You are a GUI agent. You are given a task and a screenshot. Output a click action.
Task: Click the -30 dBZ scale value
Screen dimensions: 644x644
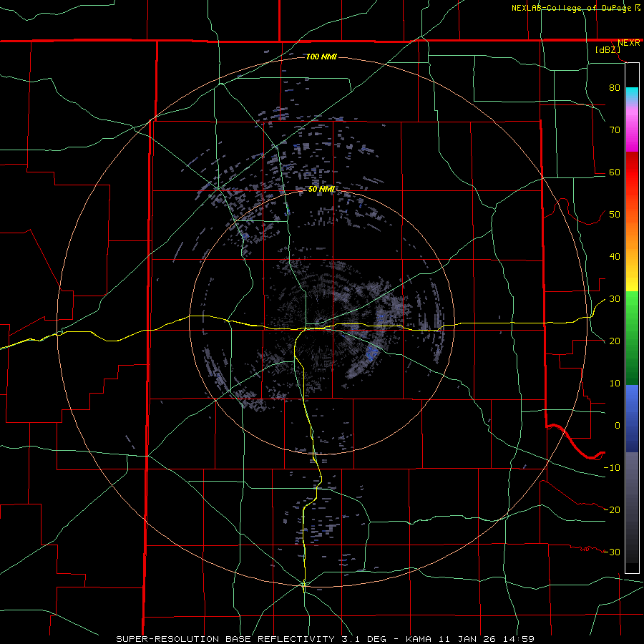(x=612, y=552)
